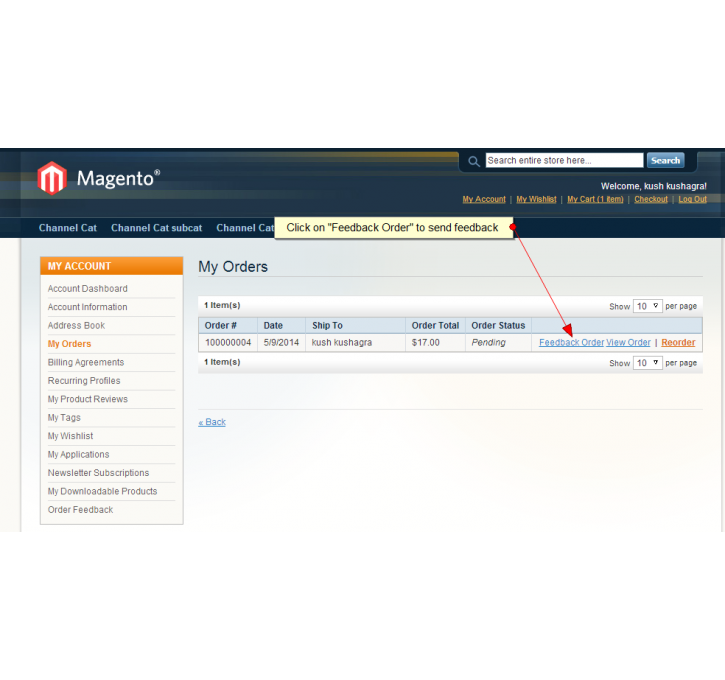Select My Orders in sidebar
This screenshot has width=725, height=680.
[69, 344]
